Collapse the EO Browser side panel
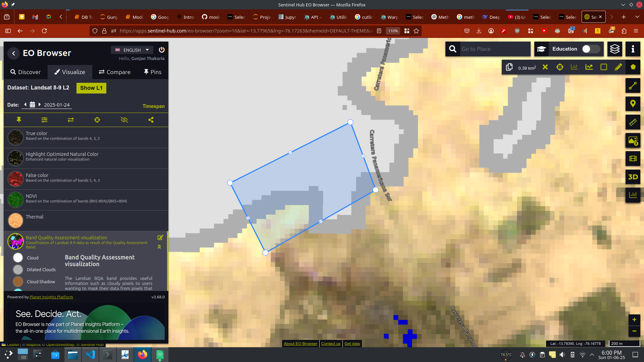 tap(13, 53)
